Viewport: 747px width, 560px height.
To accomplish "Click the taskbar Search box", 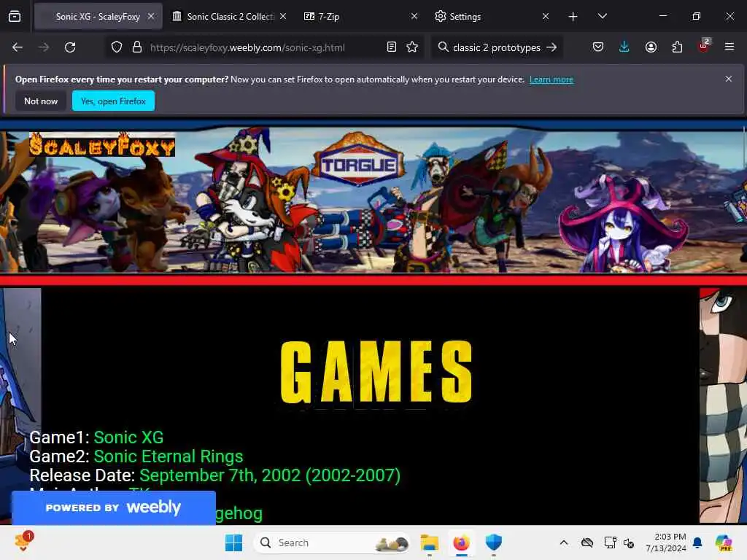I will tap(332, 542).
